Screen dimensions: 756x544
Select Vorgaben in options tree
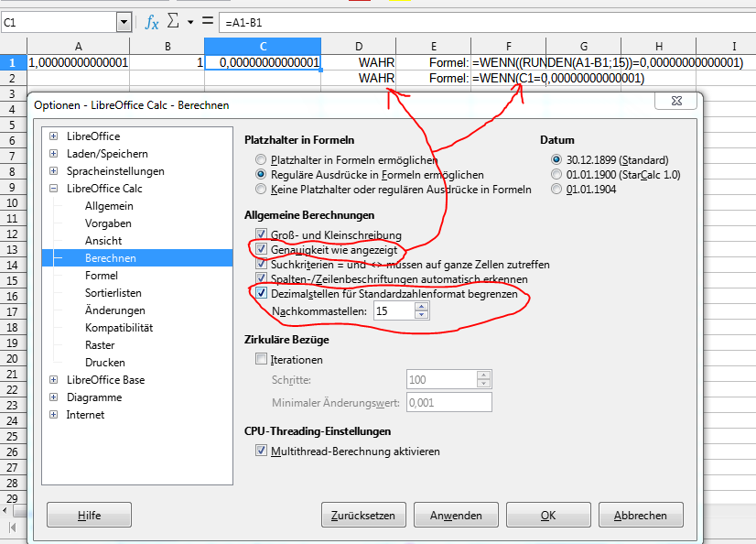click(x=108, y=223)
